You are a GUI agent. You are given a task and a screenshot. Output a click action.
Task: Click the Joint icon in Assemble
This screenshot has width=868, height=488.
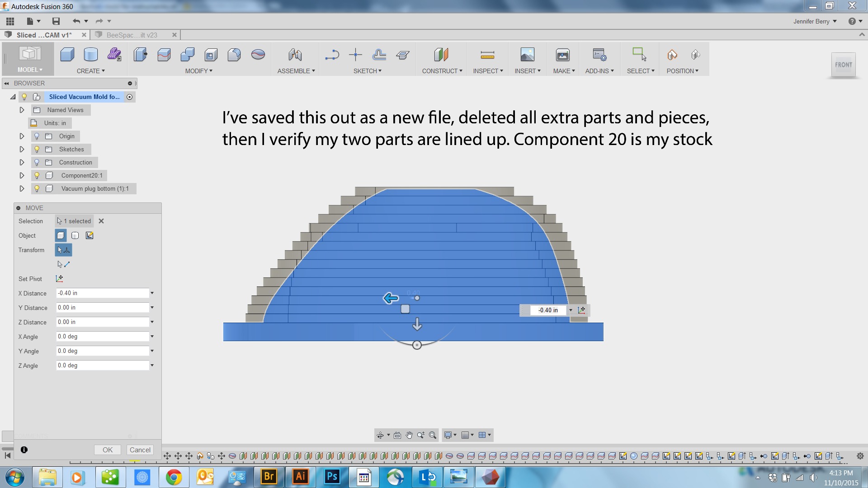coord(295,55)
